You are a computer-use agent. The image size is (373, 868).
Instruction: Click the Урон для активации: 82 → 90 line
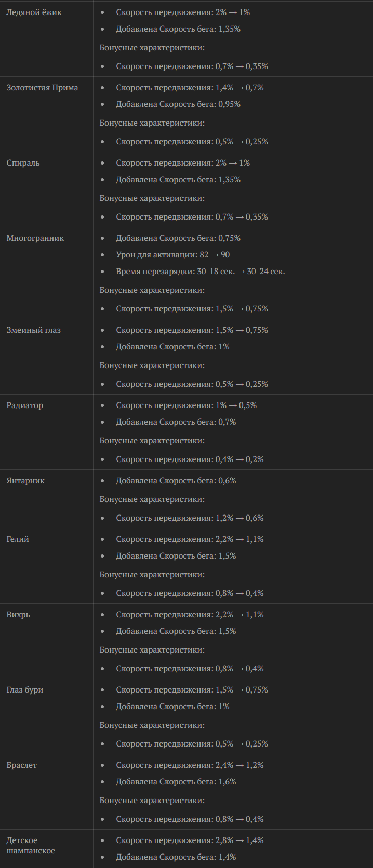point(172,254)
